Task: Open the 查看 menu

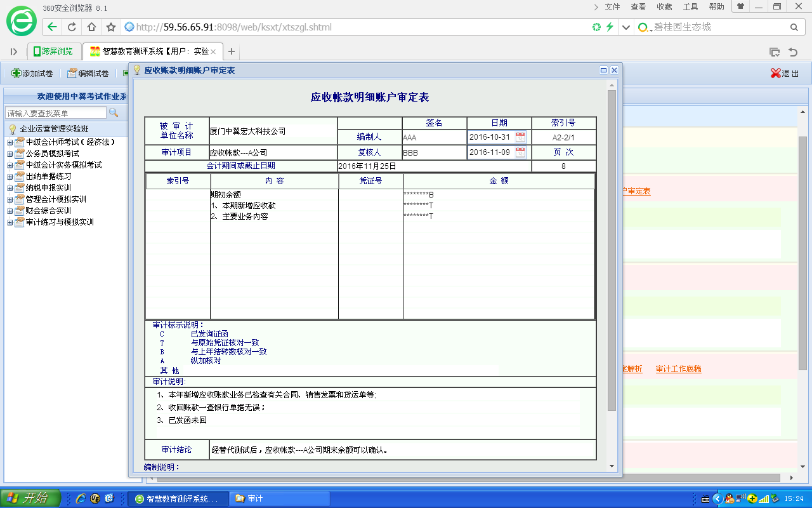Action: pyautogui.click(x=638, y=6)
